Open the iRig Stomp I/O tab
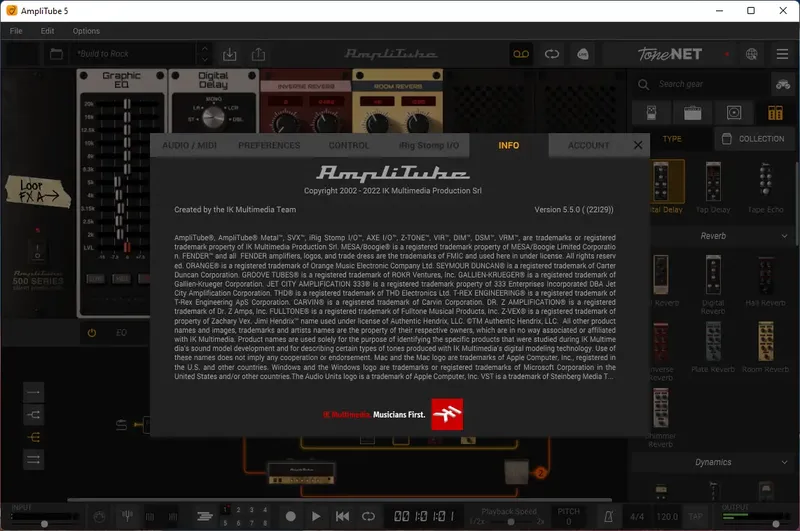The height and width of the screenshot is (531, 800). 429,145
